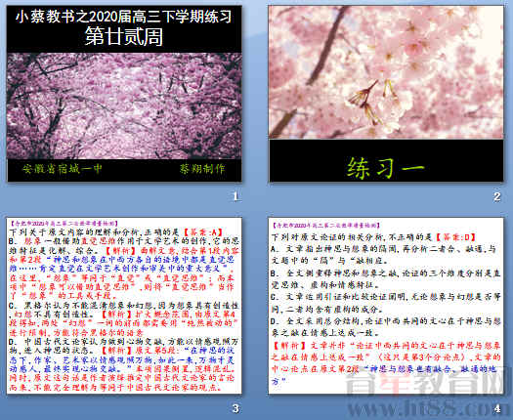The height and width of the screenshot is (420, 513).
Task: Click slide number label 2
Action: (x=497, y=196)
